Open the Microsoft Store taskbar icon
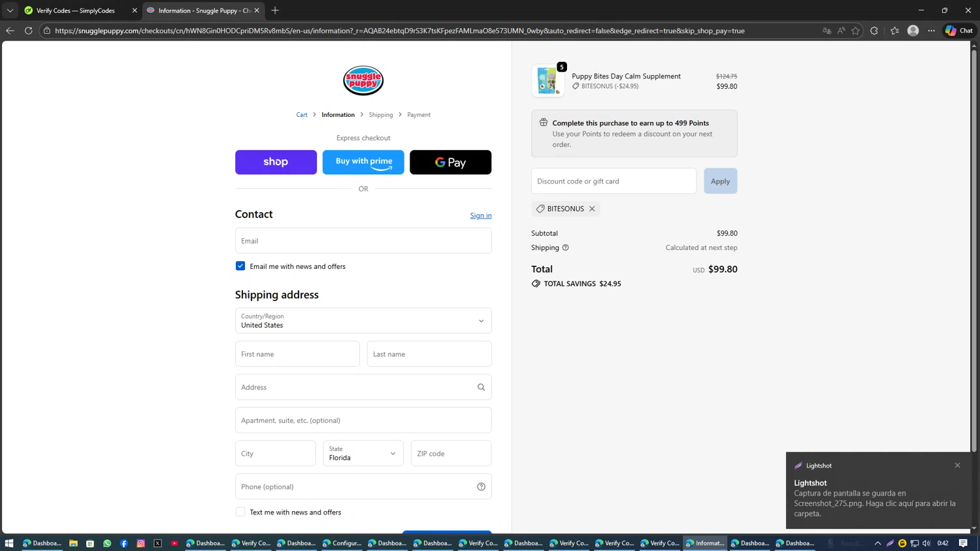980x551 pixels. pos(90,543)
